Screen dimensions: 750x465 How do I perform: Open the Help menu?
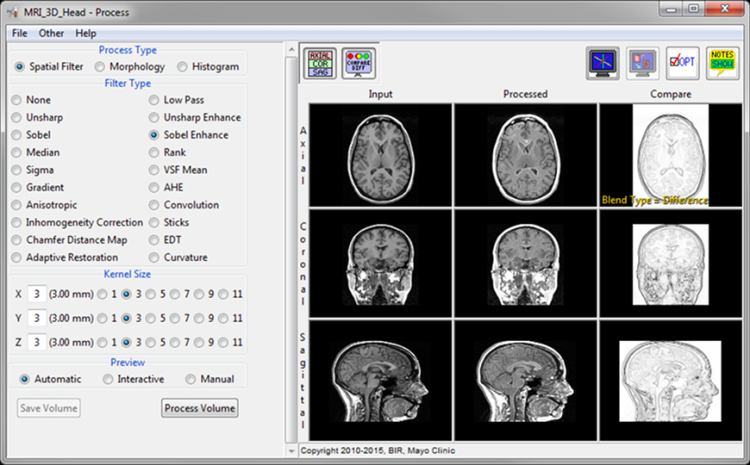pyautogui.click(x=86, y=33)
